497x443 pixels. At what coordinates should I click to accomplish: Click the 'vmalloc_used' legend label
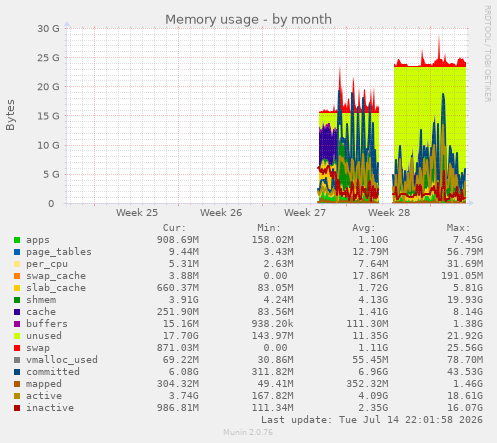[x=62, y=360]
